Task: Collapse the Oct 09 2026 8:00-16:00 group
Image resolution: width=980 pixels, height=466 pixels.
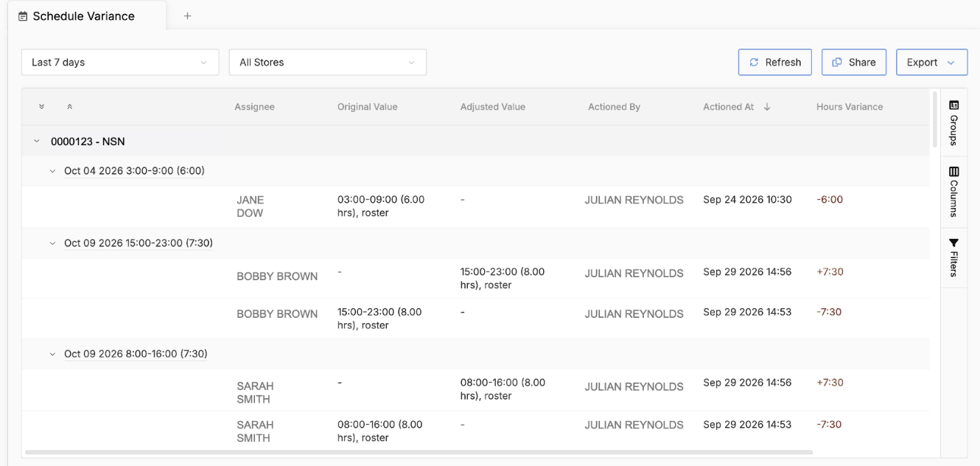Action: tap(52, 354)
